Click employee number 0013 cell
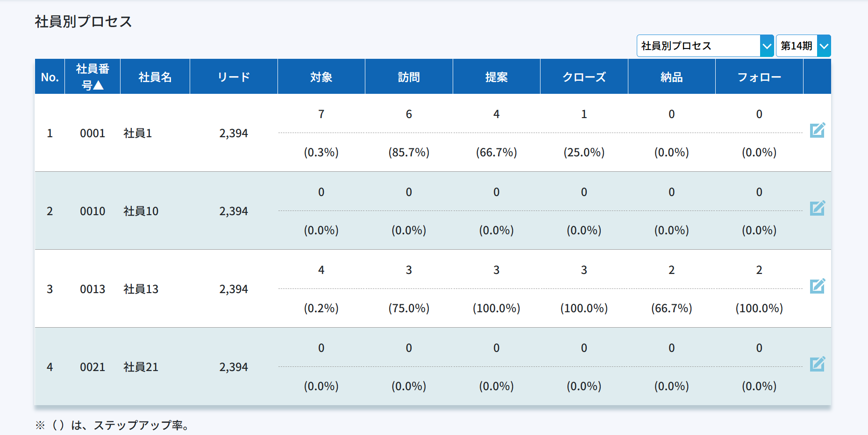Image resolution: width=868 pixels, height=435 pixels. coord(92,289)
